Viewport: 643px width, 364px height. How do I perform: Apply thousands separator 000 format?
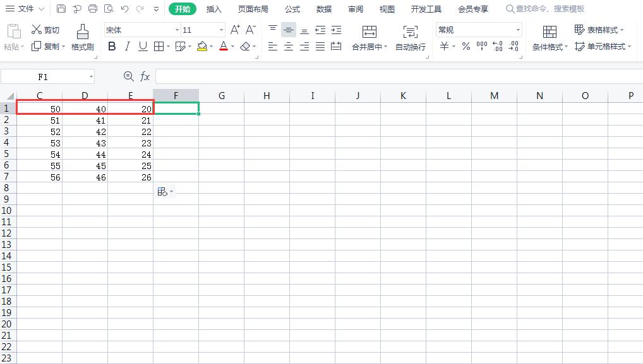tap(482, 46)
